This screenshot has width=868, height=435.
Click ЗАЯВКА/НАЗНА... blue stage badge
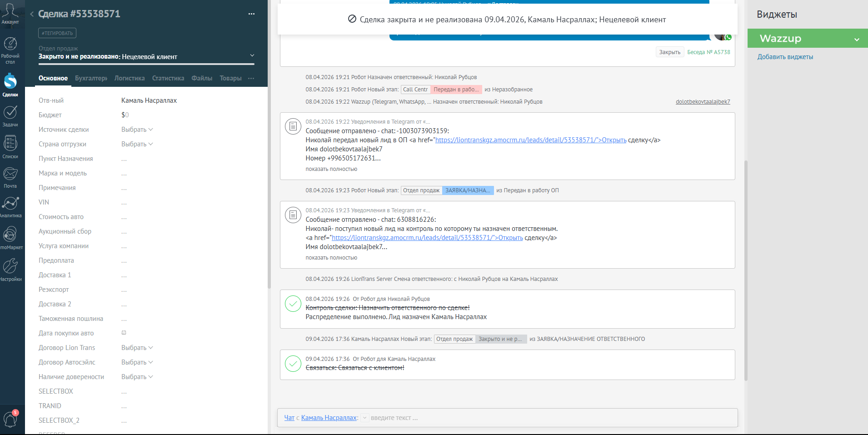point(468,190)
